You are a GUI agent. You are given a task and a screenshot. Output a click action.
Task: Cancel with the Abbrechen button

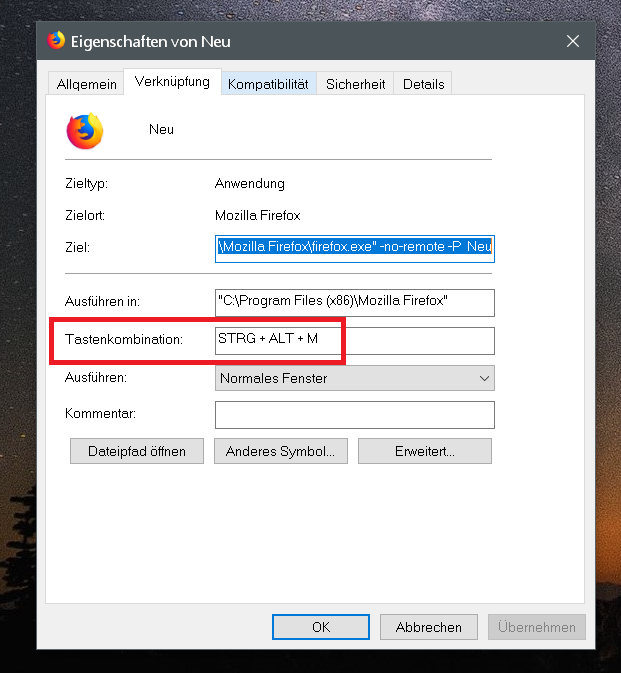428,627
